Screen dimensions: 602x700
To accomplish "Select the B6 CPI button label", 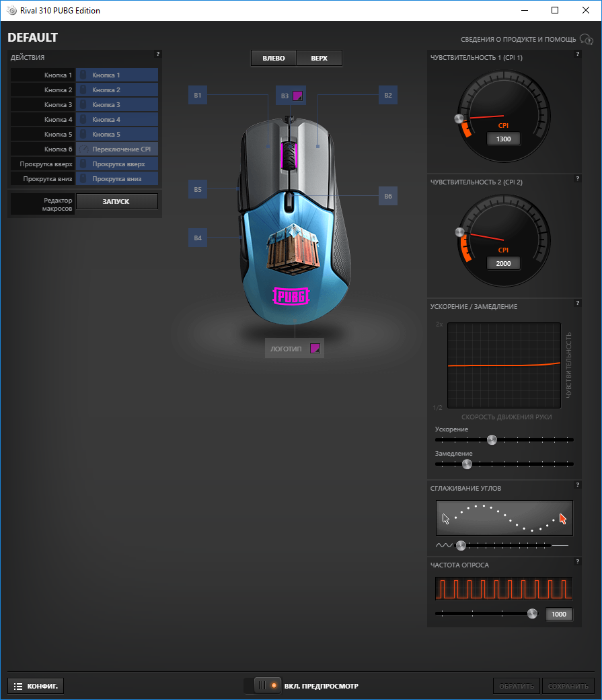I will click(388, 196).
